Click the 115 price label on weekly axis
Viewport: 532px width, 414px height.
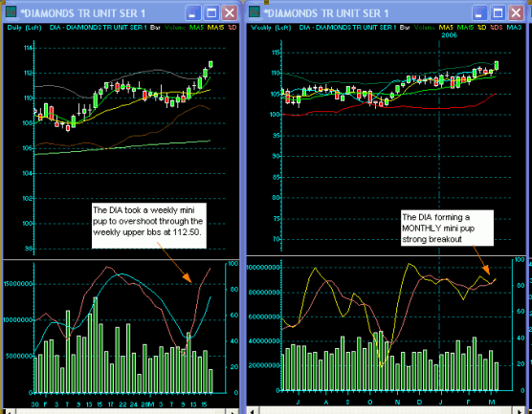[276, 53]
